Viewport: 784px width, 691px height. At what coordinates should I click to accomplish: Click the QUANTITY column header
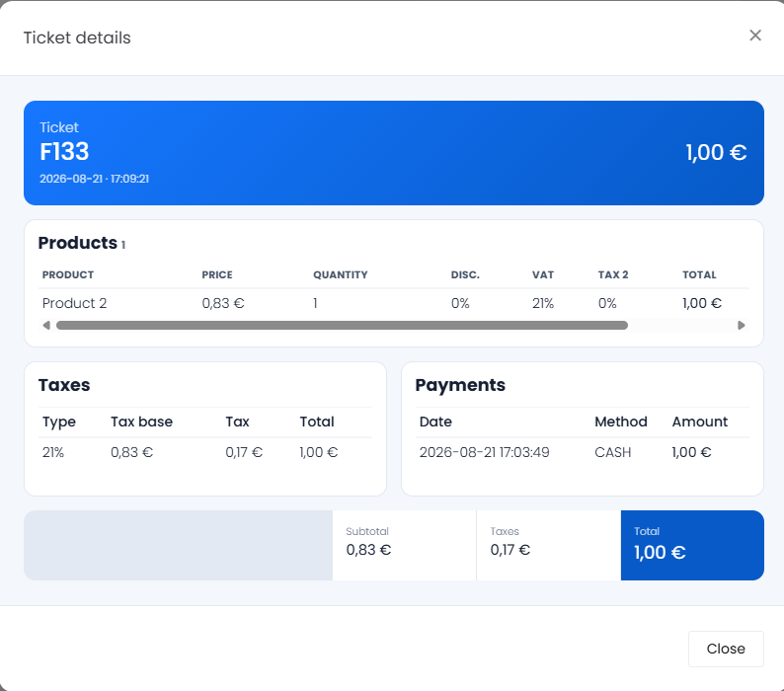[340, 274]
